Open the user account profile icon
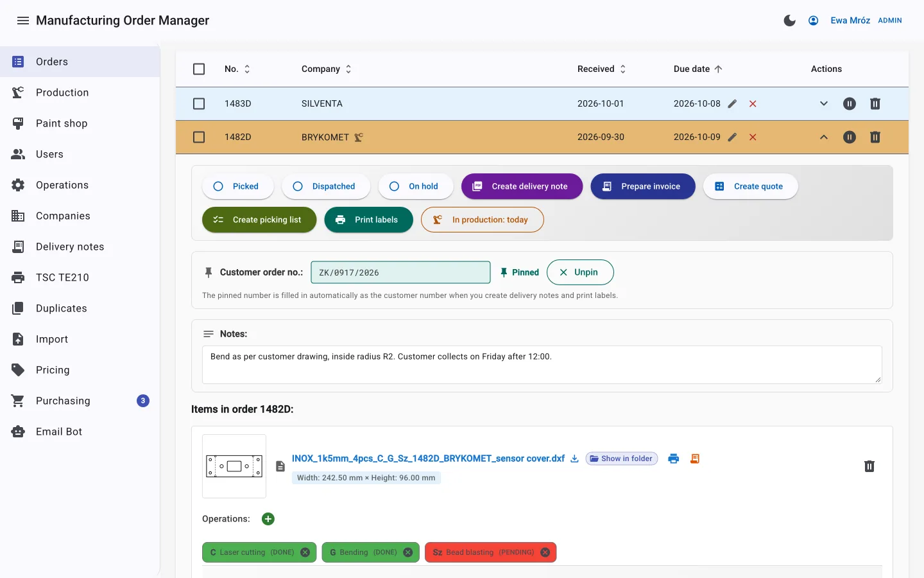The image size is (924, 578). pyautogui.click(x=813, y=21)
